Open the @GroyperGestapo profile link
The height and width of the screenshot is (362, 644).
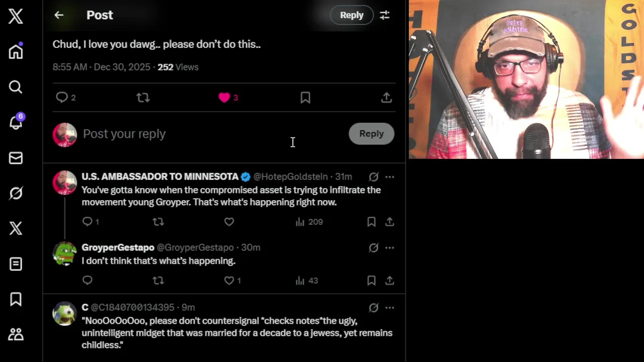pyautogui.click(x=195, y=247)
